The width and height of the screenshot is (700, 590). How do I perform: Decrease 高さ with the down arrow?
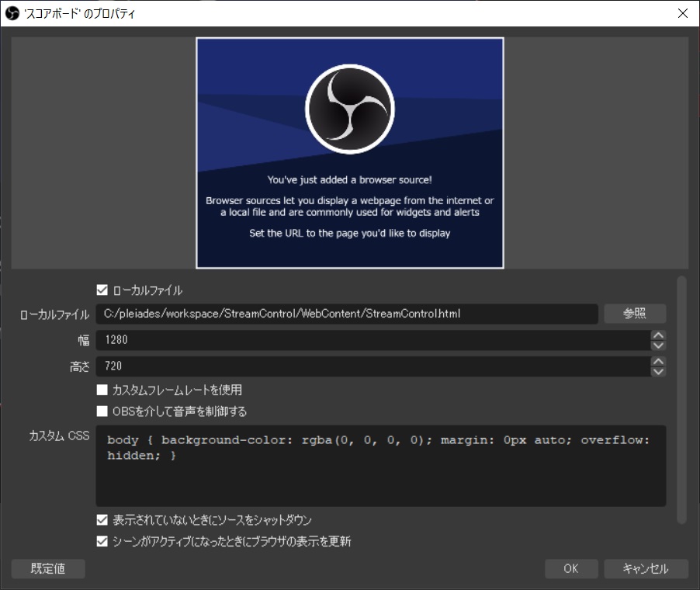(658, 372)
